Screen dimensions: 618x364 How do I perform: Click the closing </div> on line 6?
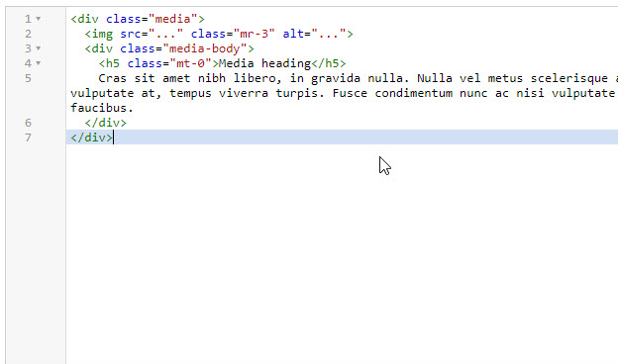pyautogui.click(x=106, y=123)
